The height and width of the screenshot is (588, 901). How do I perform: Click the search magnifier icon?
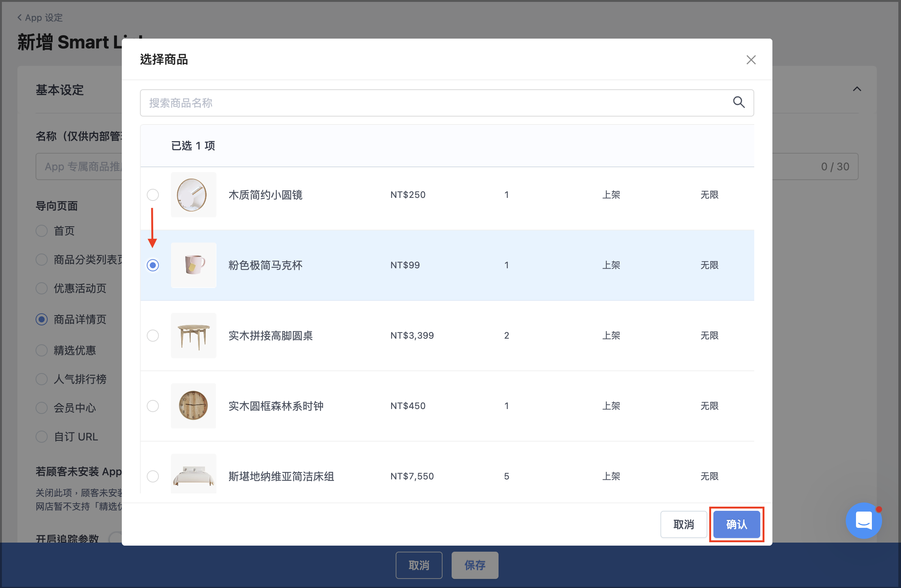pyautogui.click(x=738, y=102)
